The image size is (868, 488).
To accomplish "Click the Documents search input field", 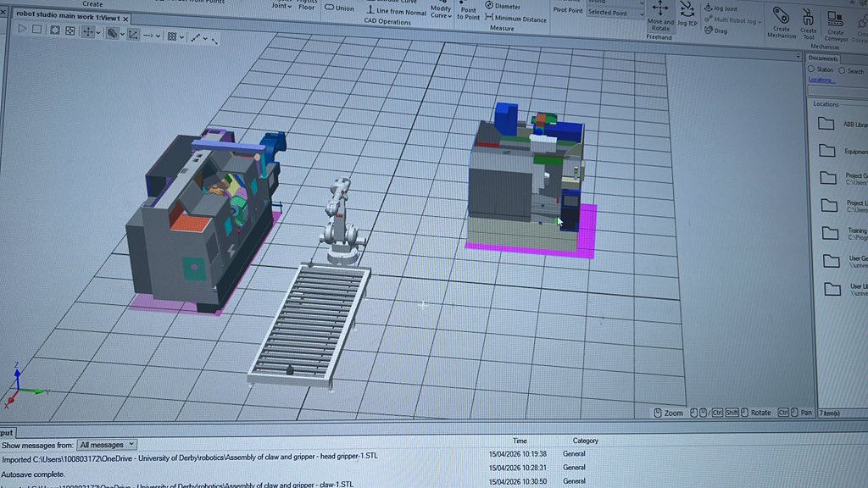I will pos(837,91).
